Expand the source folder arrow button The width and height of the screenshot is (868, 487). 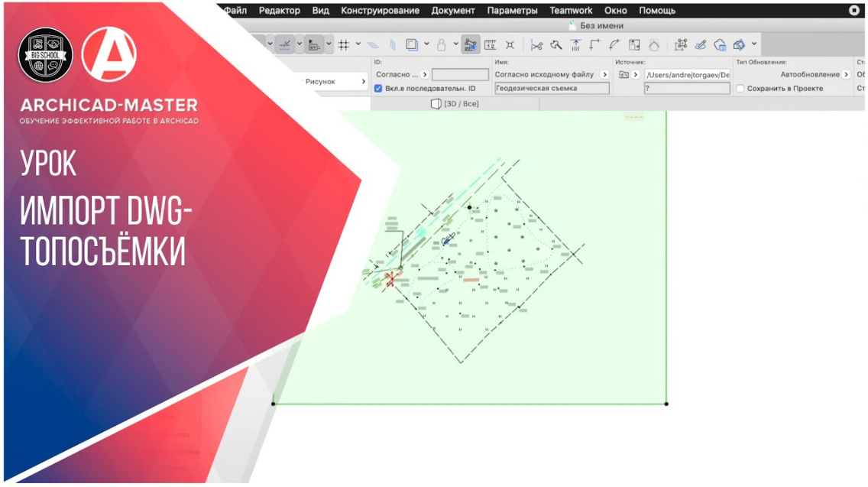pos(636,74)
